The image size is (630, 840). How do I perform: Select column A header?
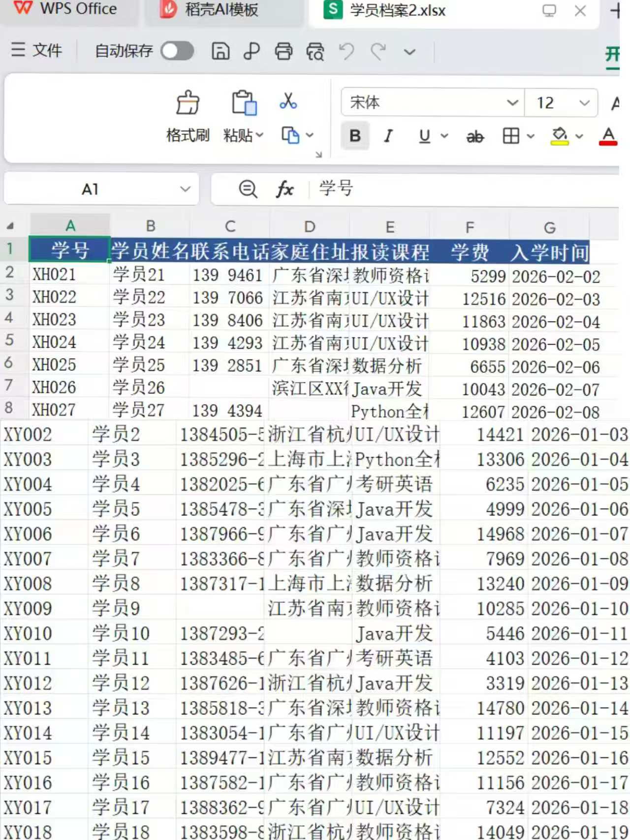(70, 226)
